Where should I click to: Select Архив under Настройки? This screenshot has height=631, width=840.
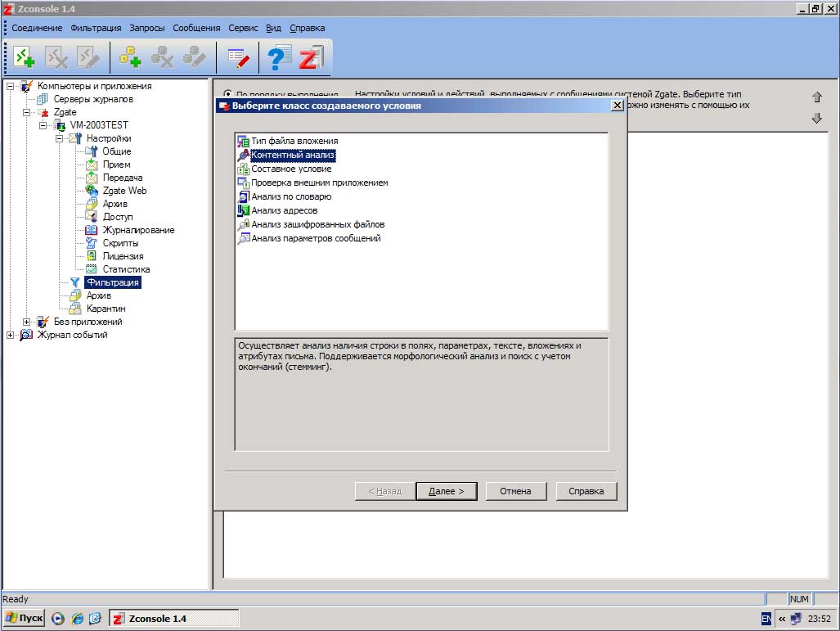115,204
